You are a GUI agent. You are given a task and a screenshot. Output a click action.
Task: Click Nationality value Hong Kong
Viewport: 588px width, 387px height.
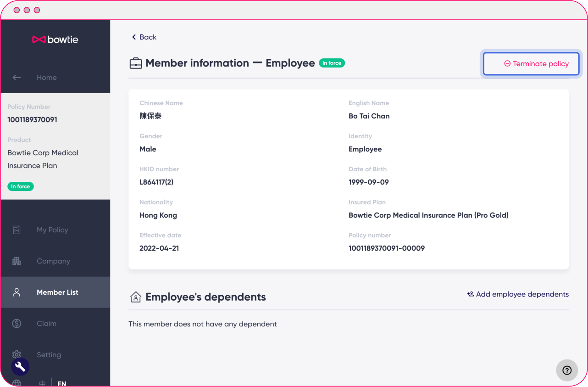(158, 215)
